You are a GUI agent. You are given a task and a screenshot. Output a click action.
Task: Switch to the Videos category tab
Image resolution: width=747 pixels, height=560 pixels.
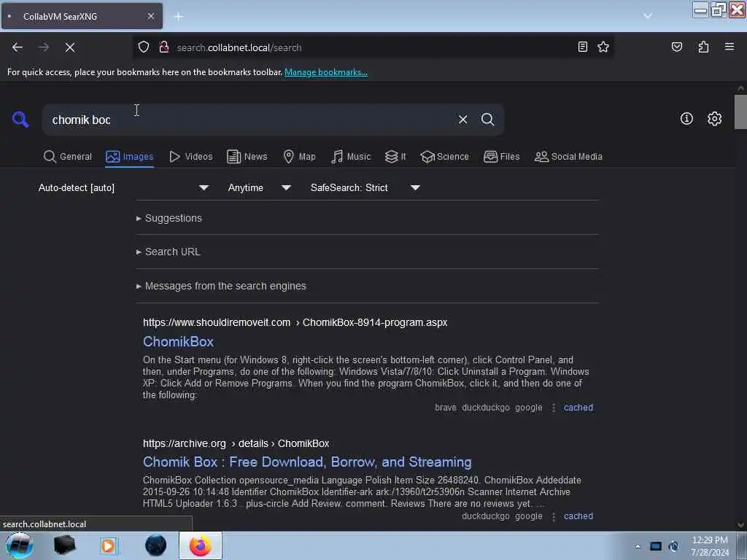[190, 157]
